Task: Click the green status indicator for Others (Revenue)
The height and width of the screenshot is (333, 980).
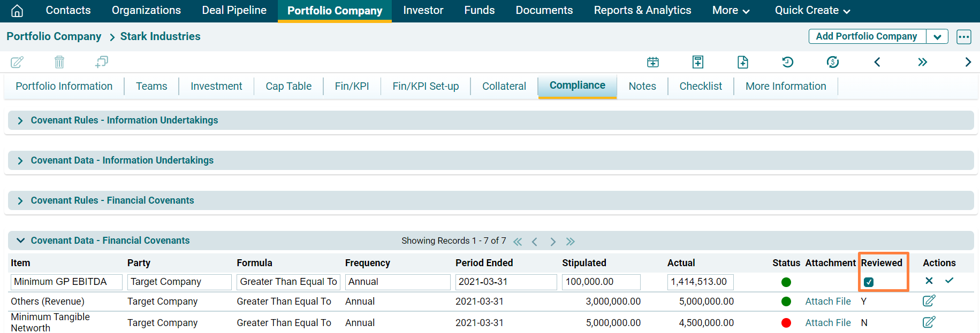Action: (786, 301)
